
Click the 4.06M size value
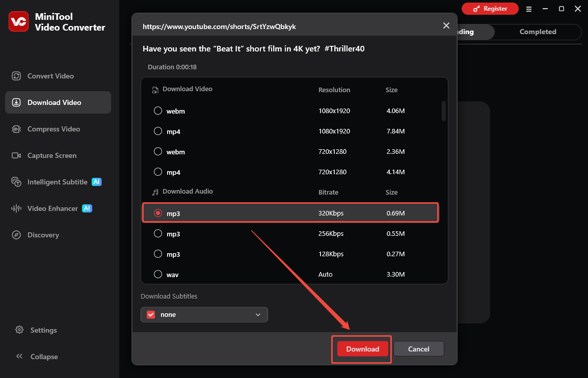point(395,111)
